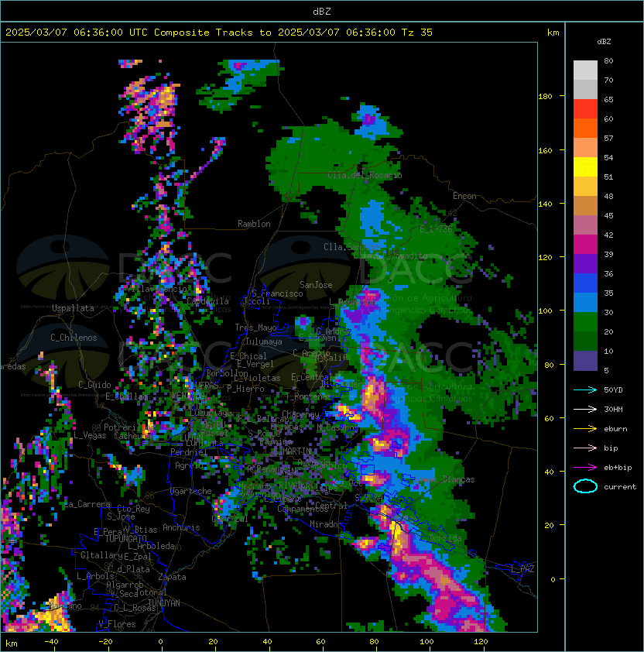Click the 'Capdevila' map label

[207, 301]
